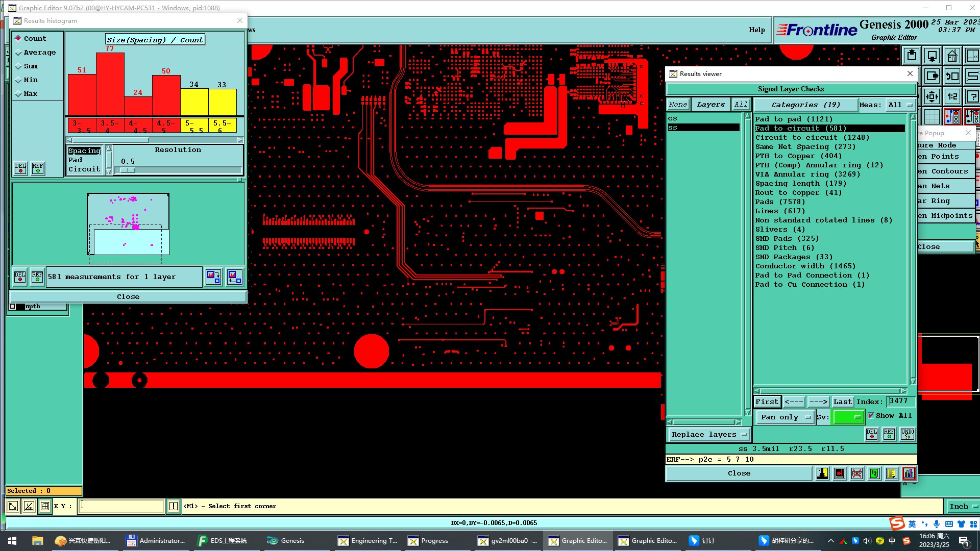This screenshot has width=980, height=551.
Task: Click X Y coordinate input field
Action: coord(121,506)
